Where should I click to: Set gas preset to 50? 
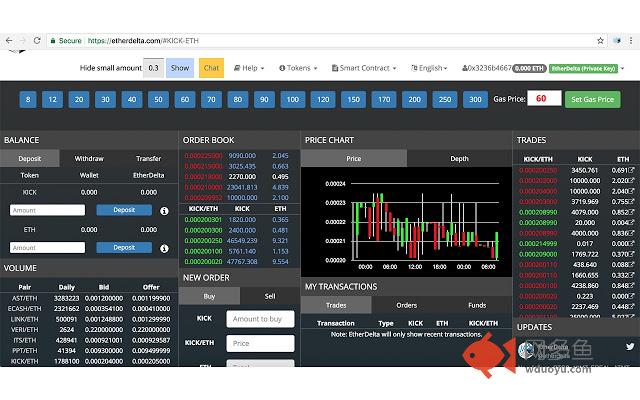[158, 99]
